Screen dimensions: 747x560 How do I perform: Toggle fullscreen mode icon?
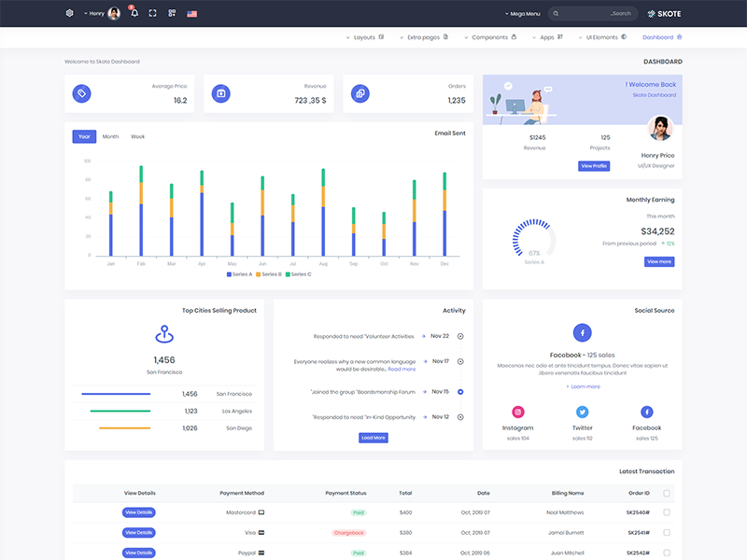click(x=152, y=14)
